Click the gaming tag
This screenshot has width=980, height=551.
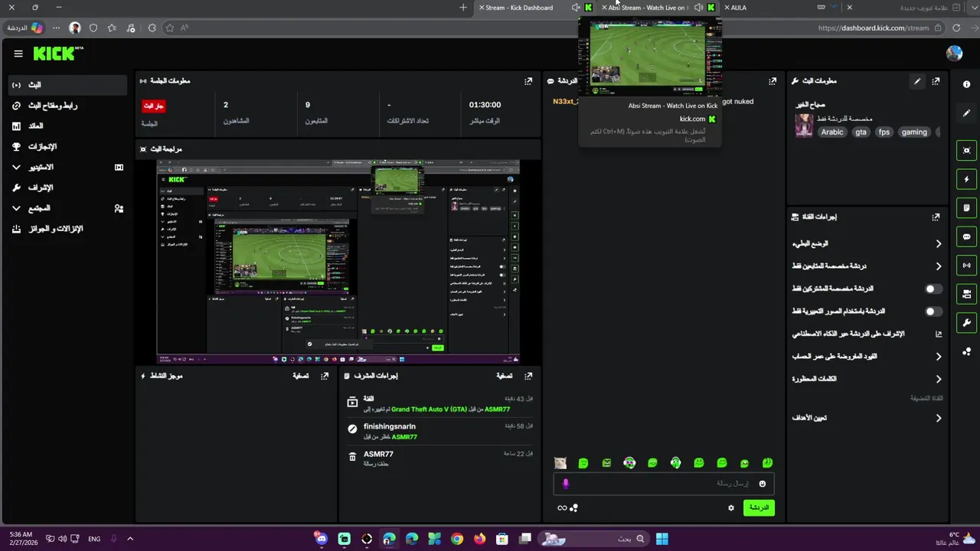tap(914, 132)
